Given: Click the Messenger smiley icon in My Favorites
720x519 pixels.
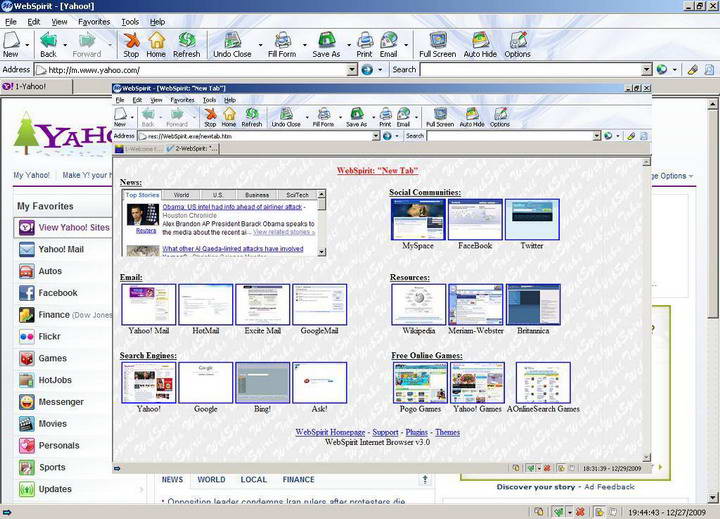Looking at the screenshot, I should pos(27,402).
